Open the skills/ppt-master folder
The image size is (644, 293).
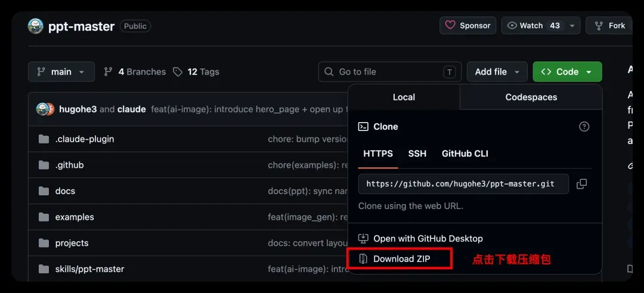pos(89,269)
